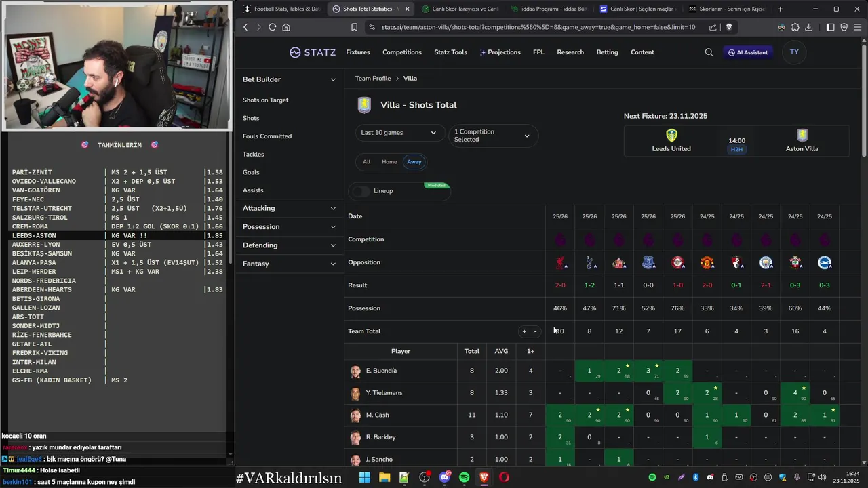Viewport: 868px width, 488px height.
Task: Click the Everton opposition badge in the table
Action: (x=648, y=262)
